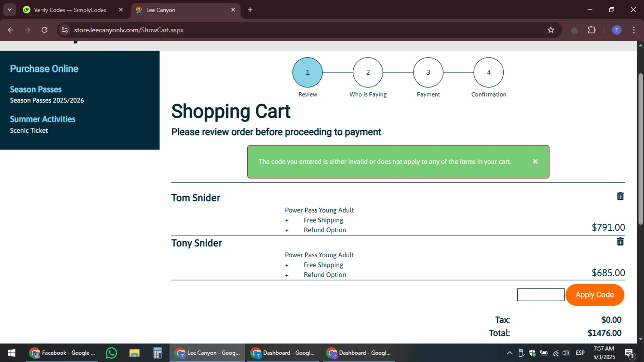Open Chrome three-dot menu
Image resolution: width=644 pixels, height=362 pixels.
coord(634,30)
